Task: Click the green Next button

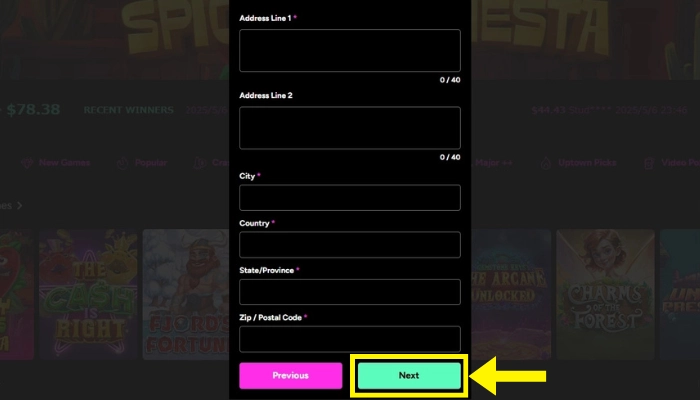Action: click(409, 375)
